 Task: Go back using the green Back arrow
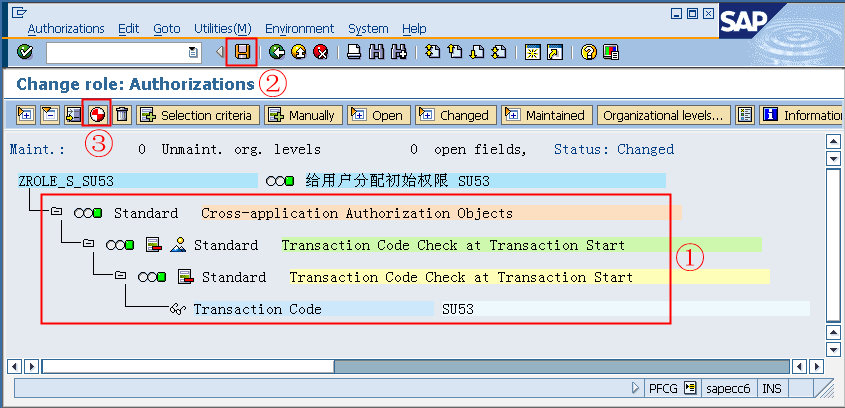pyautogui.click(x=277, y=52)
